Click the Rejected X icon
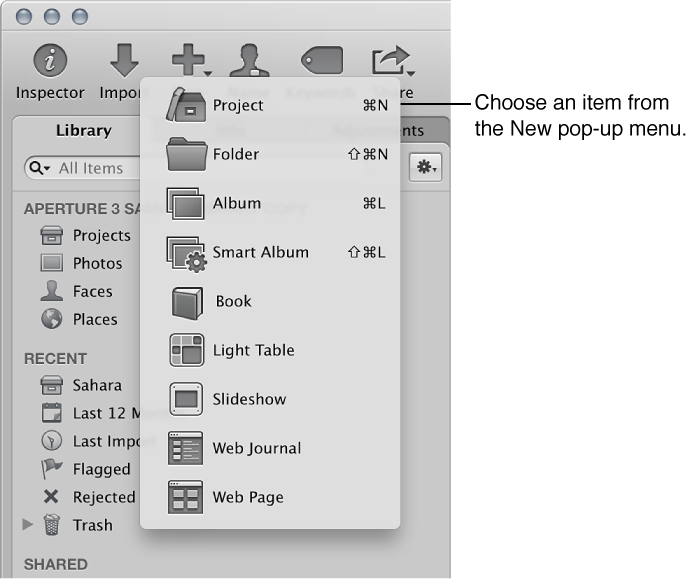Screen dimensions: 700x580 51,497
